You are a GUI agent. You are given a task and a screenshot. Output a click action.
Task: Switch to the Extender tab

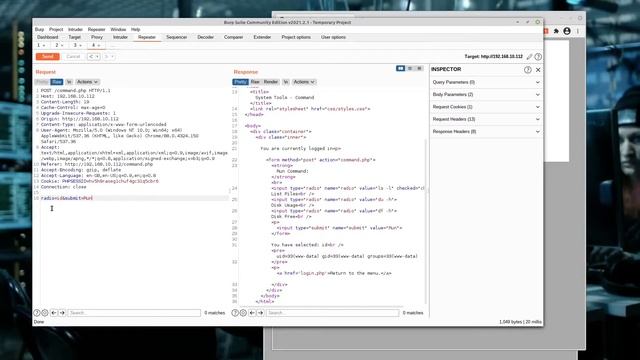(262, 37)
